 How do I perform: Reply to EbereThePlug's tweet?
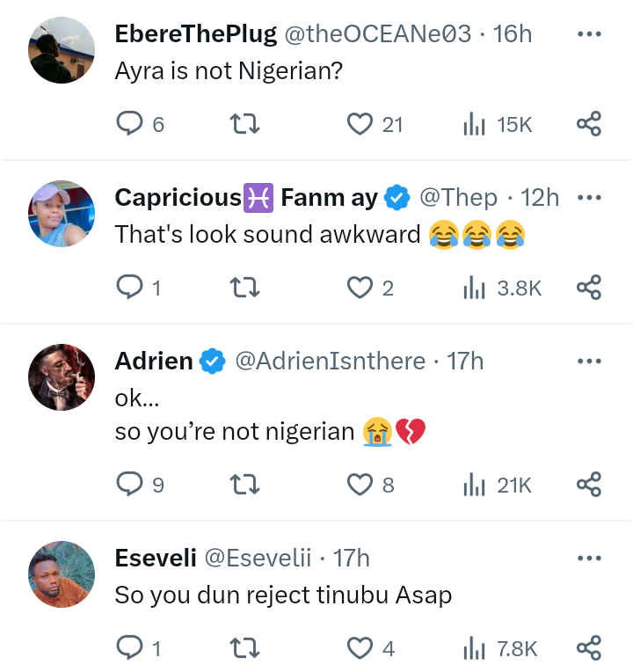click(x=129, y=125)
